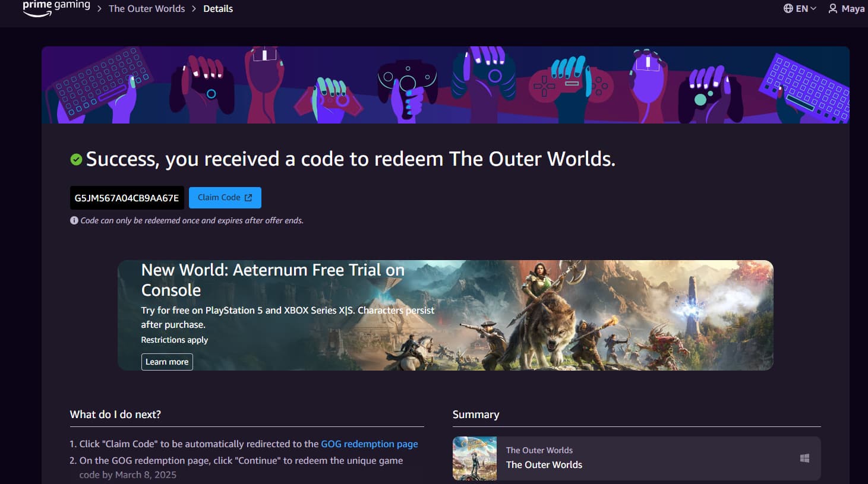Screen dimensions: 868x484
Task: Click the gaming controllers header banner
Action: (446, 85)
